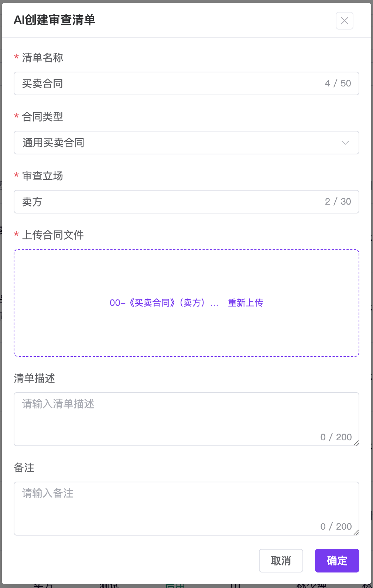Close the AI创建审查清单 dialog with X icon
Viewport: 373px width, 588px height.
[344, 21]
